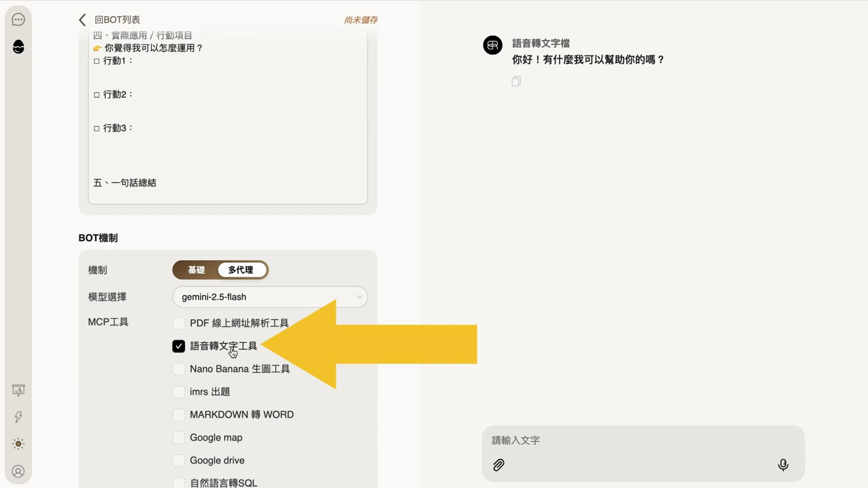Click inside the prompt text area at 五、一句話總結
This screenshot has height=488, width=868.
[125, 183]
